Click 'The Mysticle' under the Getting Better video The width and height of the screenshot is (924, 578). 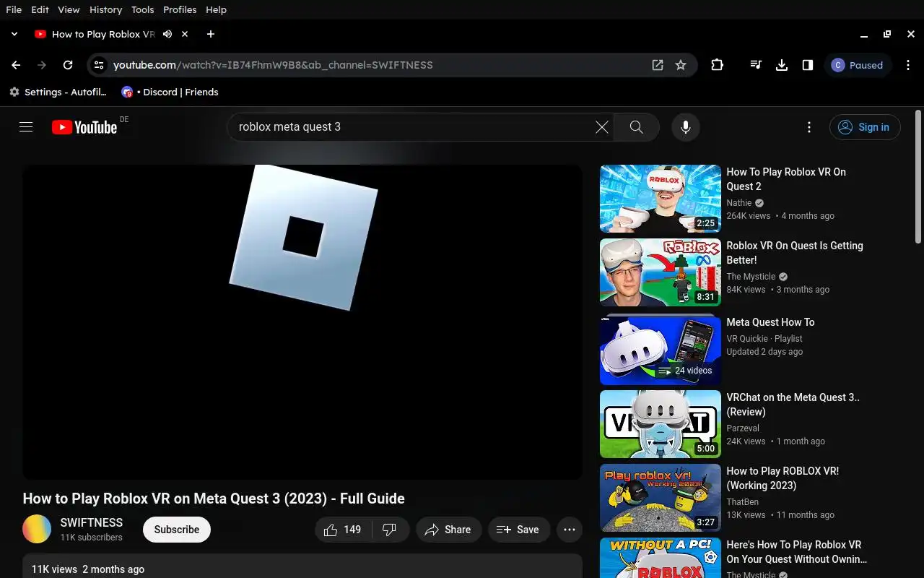click(x=751, y=277)
